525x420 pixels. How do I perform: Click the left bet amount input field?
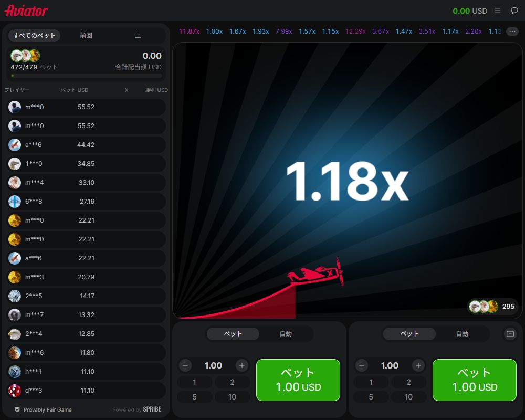coord(213,365)
